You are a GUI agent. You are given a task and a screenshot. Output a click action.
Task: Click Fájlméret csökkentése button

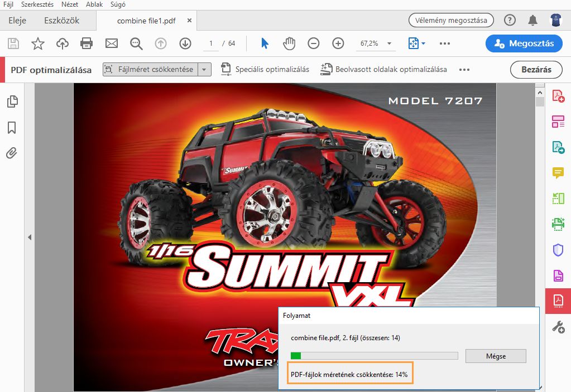[150, 70]
